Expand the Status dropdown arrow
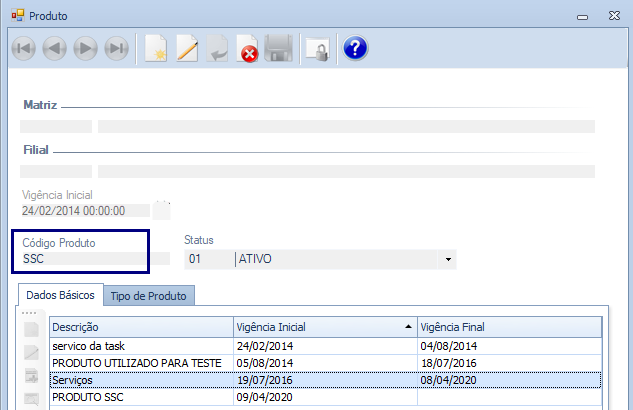 [448, 259]
